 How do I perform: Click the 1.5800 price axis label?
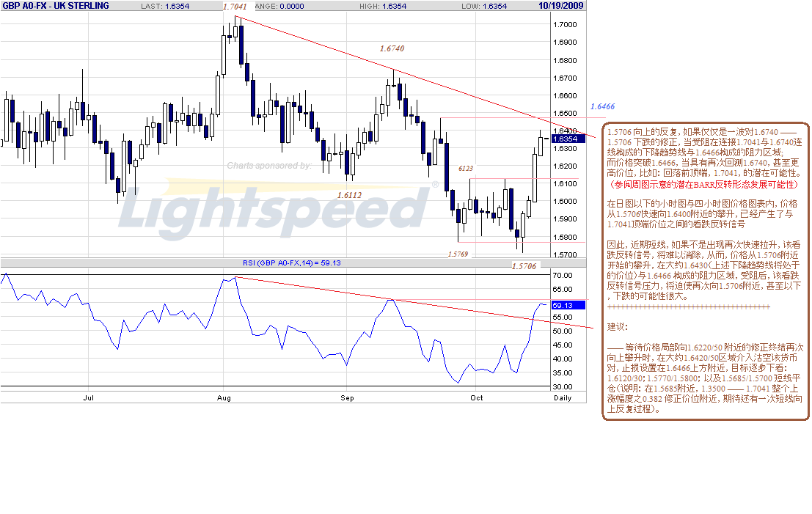pyautogui.click(x=565, y=237)
